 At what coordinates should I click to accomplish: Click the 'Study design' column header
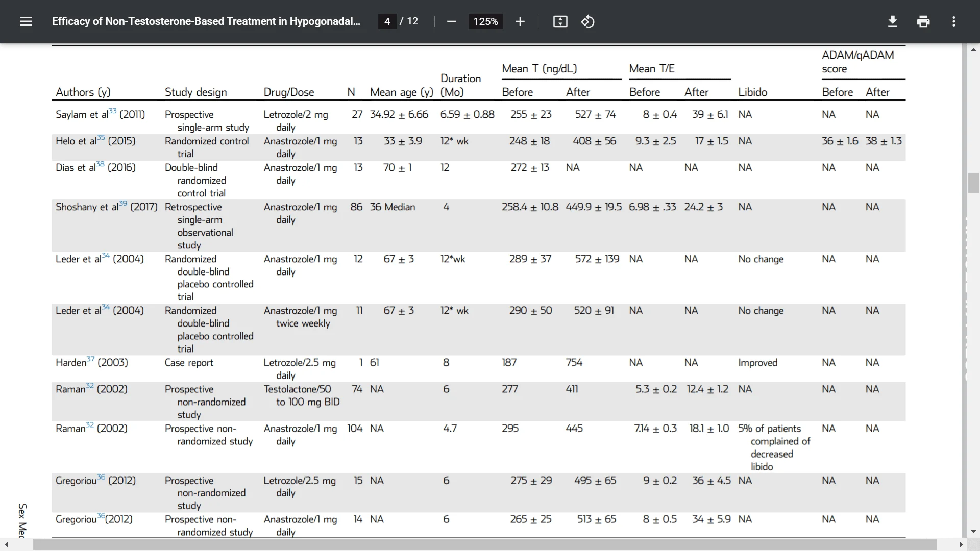[x=196, y=92]
